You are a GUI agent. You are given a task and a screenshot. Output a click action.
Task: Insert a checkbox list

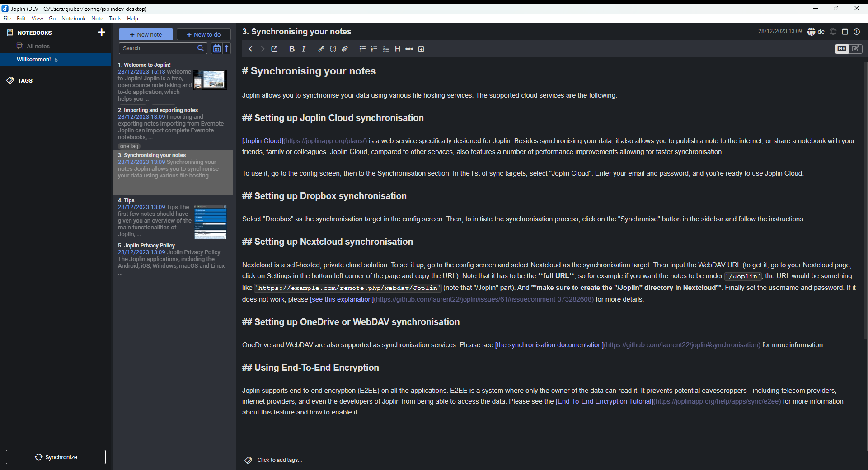click(386, 49)
